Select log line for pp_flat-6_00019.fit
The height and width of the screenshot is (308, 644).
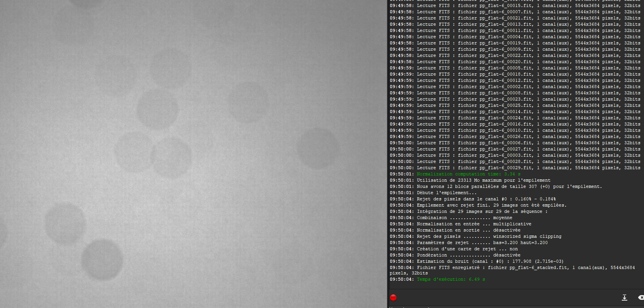click(515, 43)
